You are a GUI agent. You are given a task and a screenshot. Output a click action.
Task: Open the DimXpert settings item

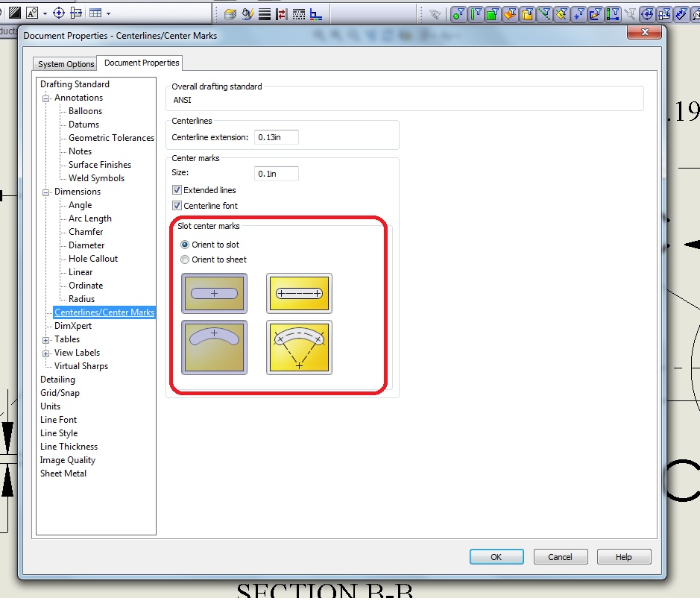tap(73, 326)
